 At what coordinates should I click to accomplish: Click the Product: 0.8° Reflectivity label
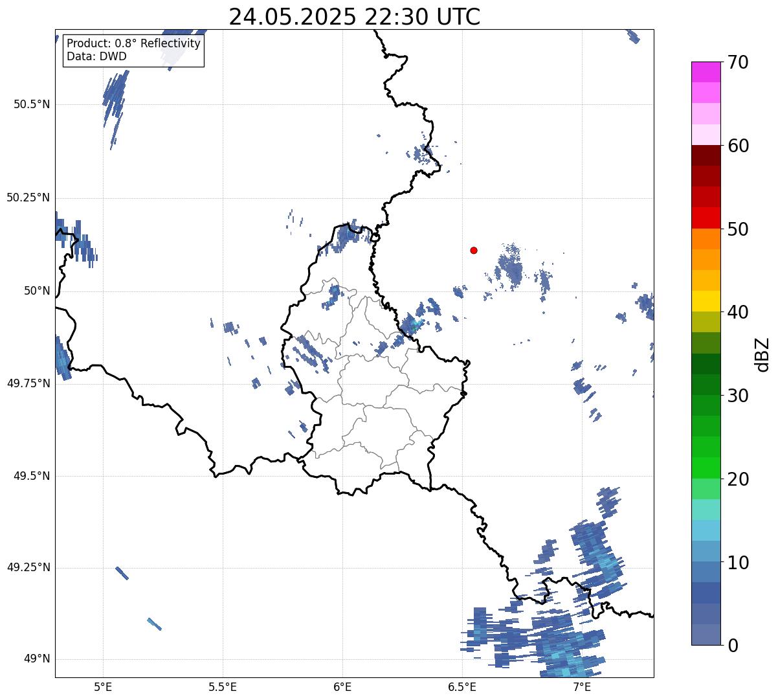134,44
